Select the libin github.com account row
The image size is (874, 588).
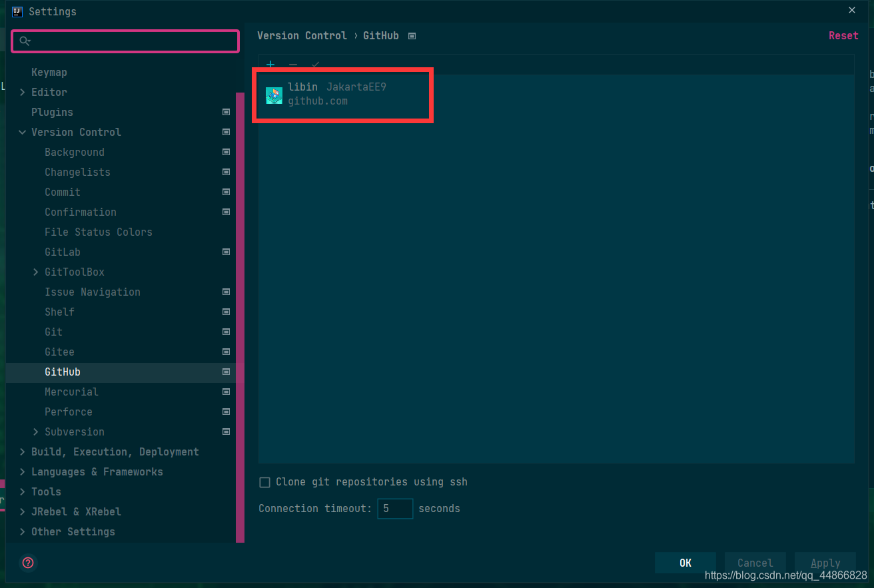coord(556,95)
